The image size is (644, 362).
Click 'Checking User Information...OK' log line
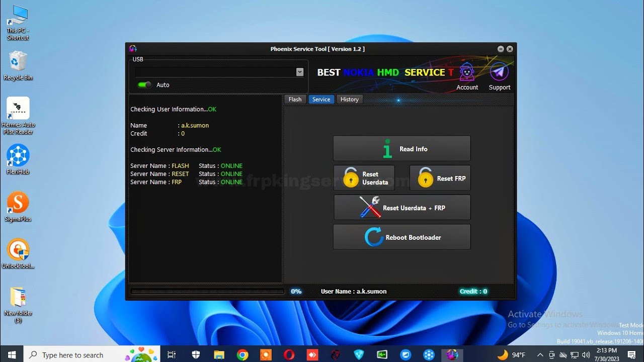tap(173, 109)
